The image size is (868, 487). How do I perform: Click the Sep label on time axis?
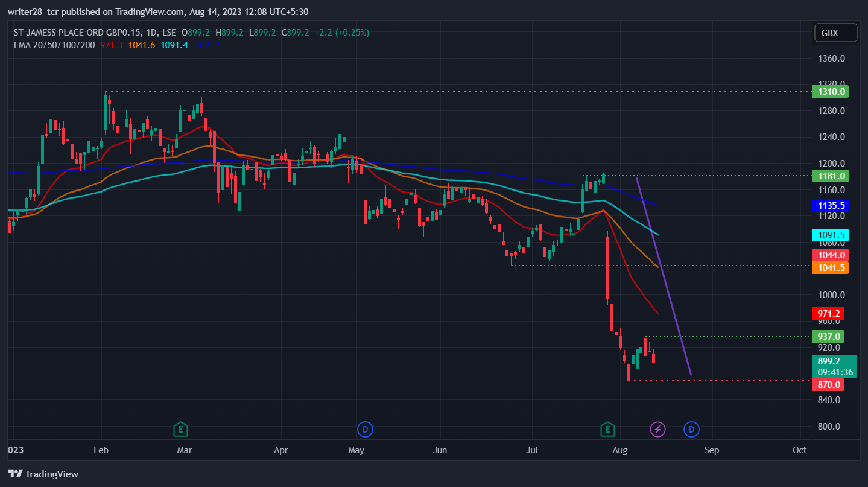712,450
